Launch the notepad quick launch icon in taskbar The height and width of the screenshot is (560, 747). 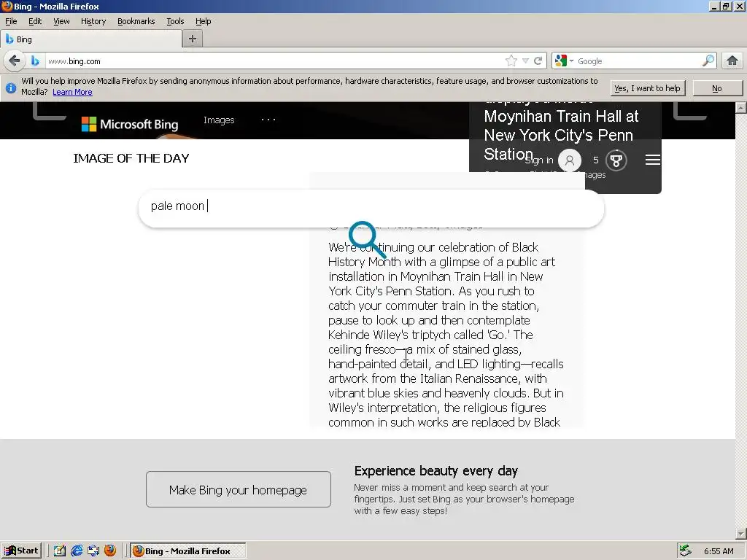click(60, 551)
